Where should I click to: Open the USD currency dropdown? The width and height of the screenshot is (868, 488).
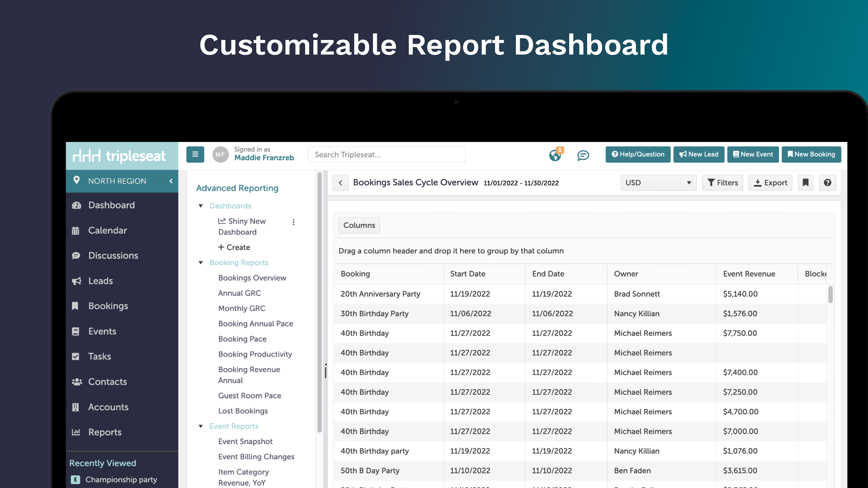point(658,183)
